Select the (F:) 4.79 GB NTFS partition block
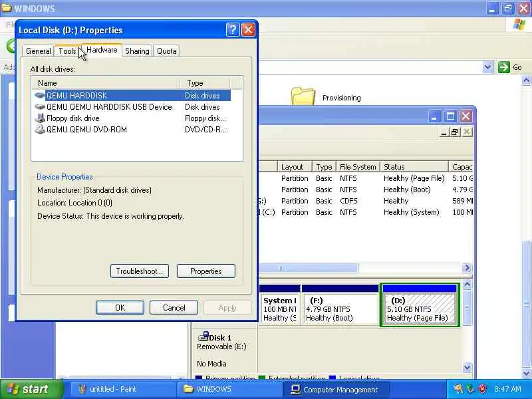532x399 pixels. pos(340,305)
